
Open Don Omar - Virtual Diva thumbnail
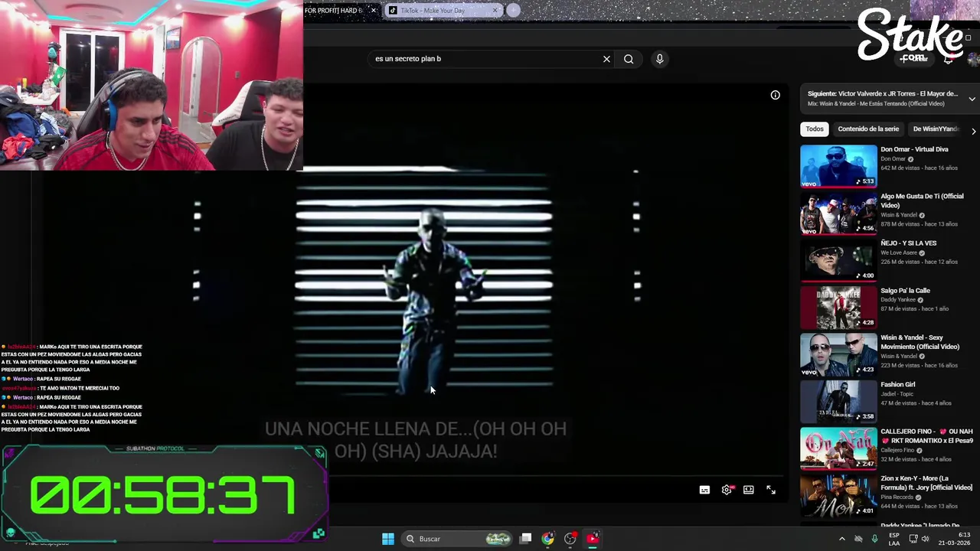[x=838, y=166]
